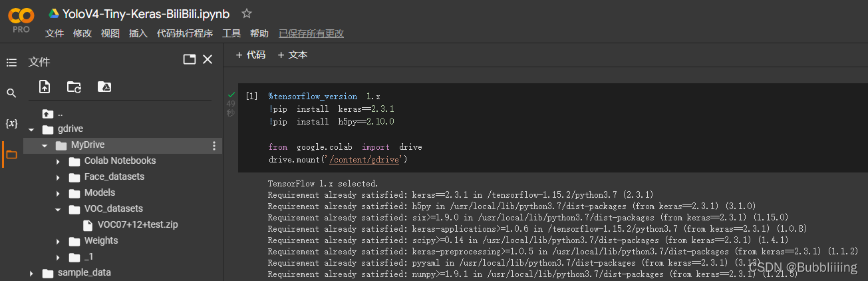Click the !pip install keras==2.3.1 line

(331, 109)
